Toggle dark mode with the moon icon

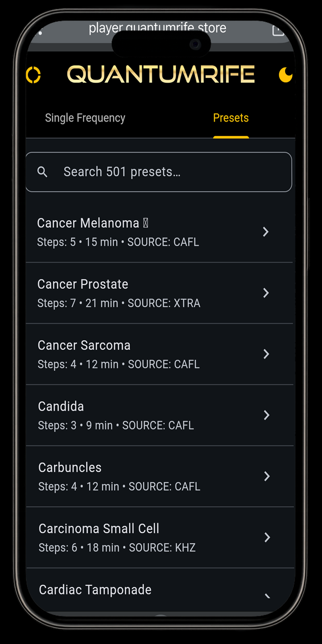click(x=285, y=75)
